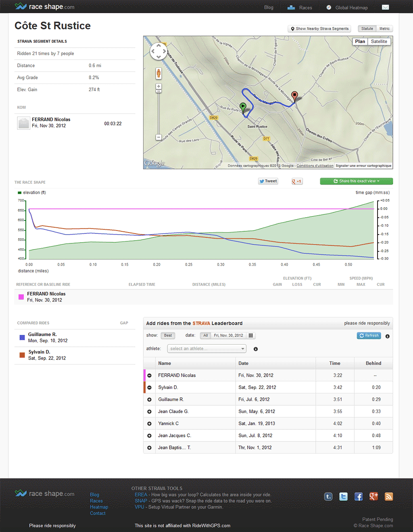Screen dimensions: 413x532
Task: Open the mail envelope icon in header
Action: click(385, 7)
